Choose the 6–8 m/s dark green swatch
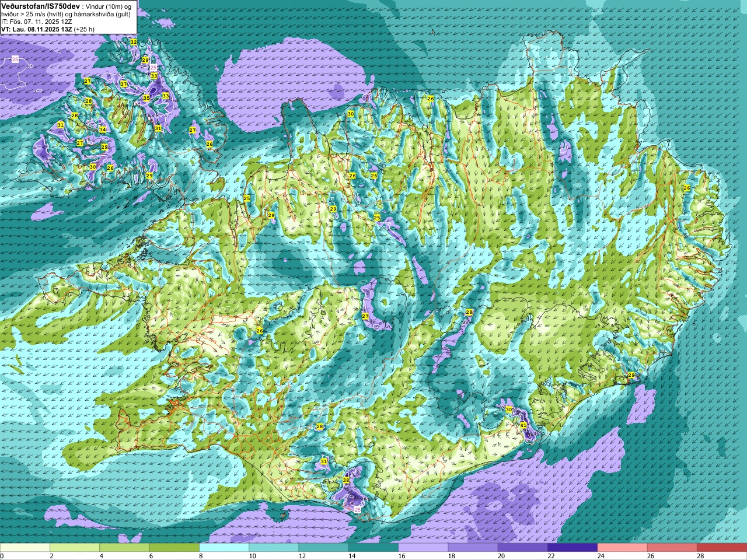This screenshot has width=747, height=560. click(174, 548)
